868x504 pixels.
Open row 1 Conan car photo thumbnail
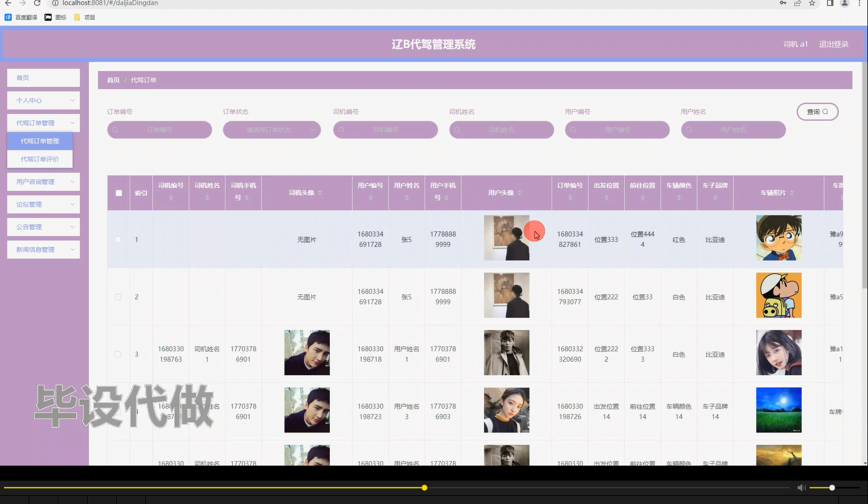(x=779, y=238)
